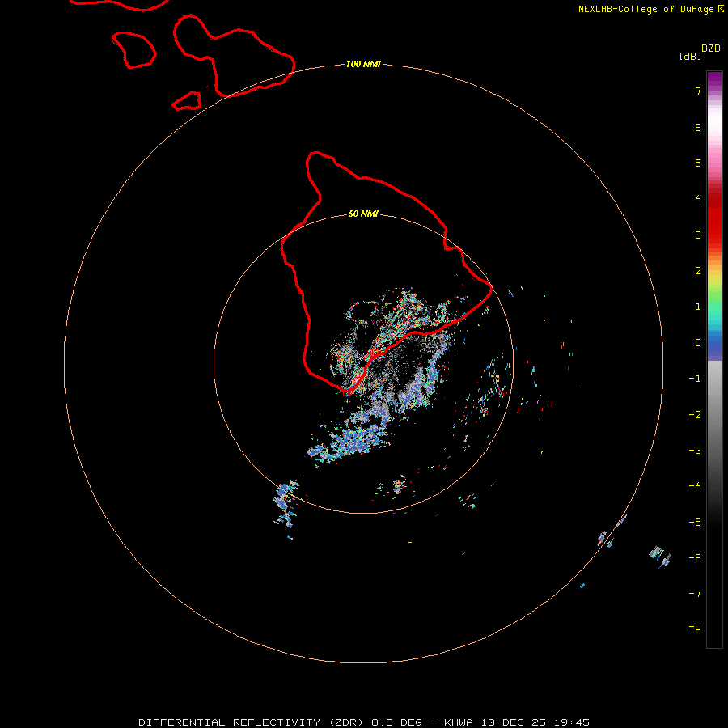Click the 50 NMI range ring label
728x728 pixels.
(x=363, y=214)
